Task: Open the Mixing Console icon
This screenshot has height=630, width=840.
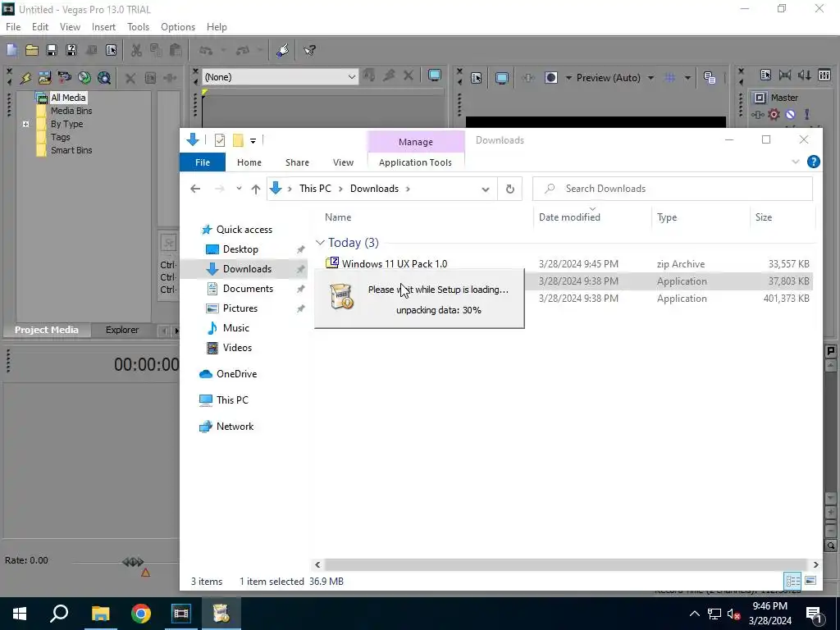Action: (824, 75)
